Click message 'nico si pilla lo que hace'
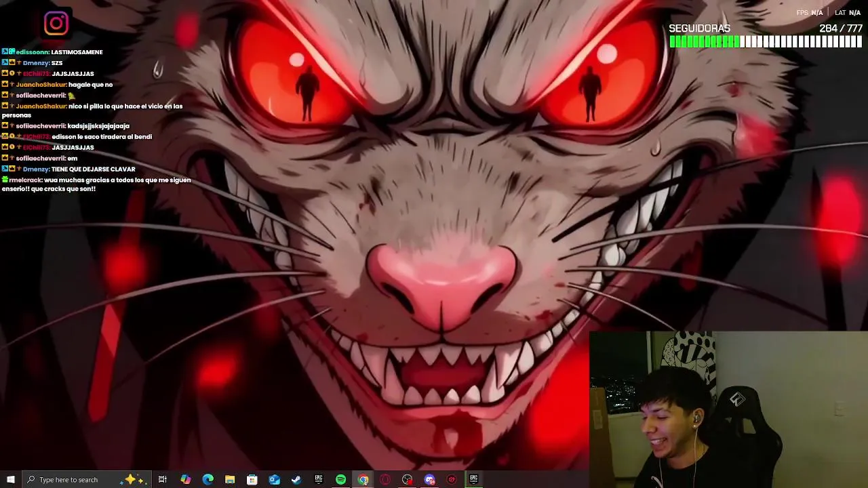Viewport: 868px width, 488px height. tap(92, 110)
